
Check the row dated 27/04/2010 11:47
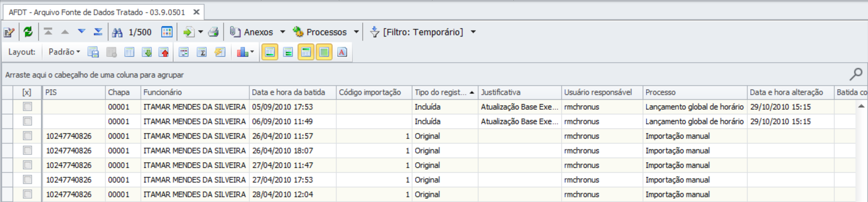pyautogui.click(x=27, y=165)
